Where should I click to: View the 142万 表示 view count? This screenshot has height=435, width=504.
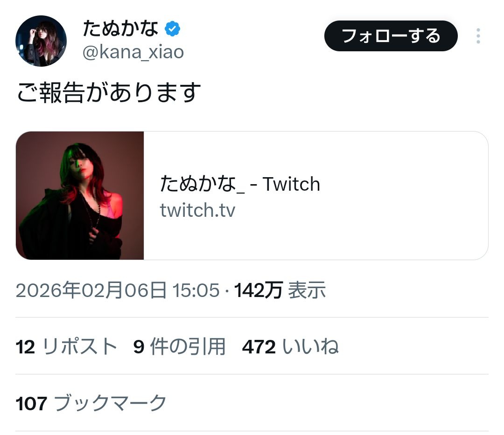tap(280, 290)
